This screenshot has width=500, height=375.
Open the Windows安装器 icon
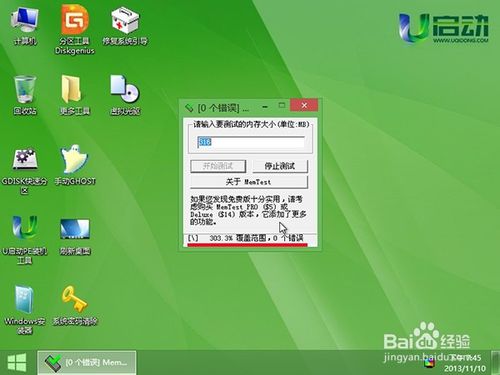[x=25, y=310]
